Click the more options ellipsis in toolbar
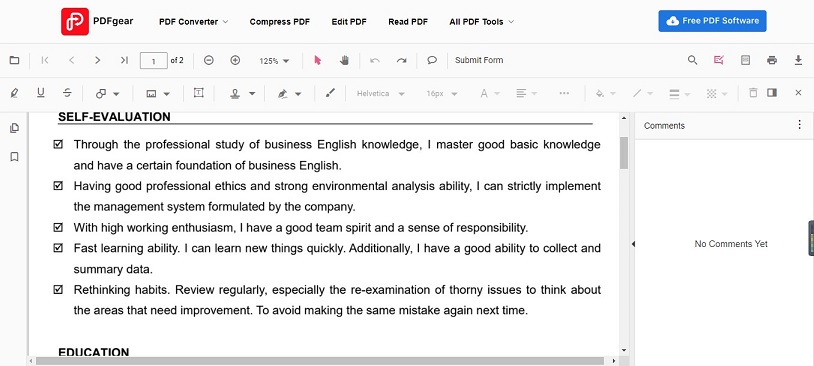814x366 pixels. [x=564, y=93]
